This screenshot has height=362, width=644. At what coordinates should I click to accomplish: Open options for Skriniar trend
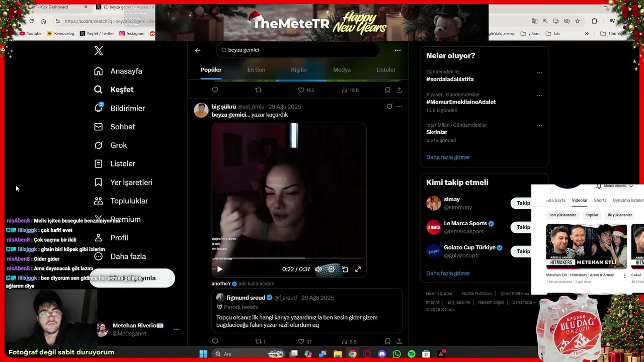tap(539, 126)
